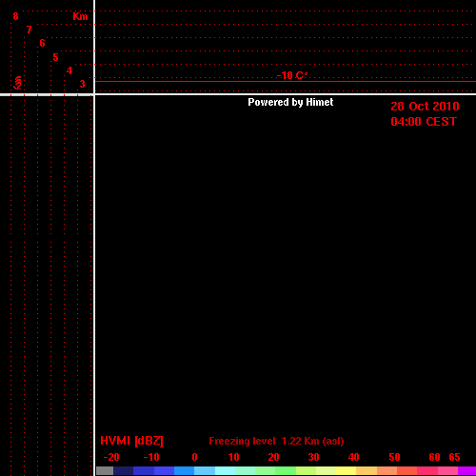This screenshot has width=476, height=476.
Task: Click the 8 altitude axis label
Action: [x=15, y=16]
